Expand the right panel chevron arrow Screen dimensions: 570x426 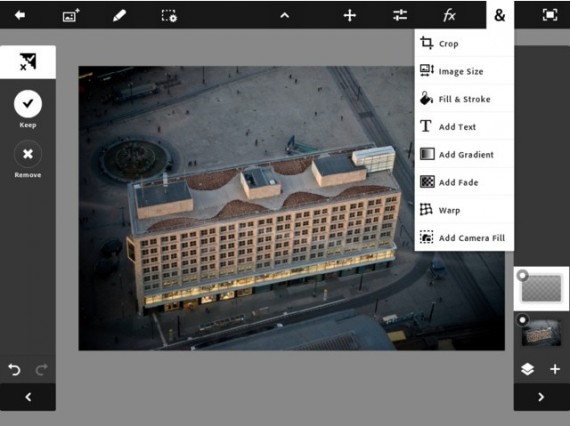coord(541,397)
